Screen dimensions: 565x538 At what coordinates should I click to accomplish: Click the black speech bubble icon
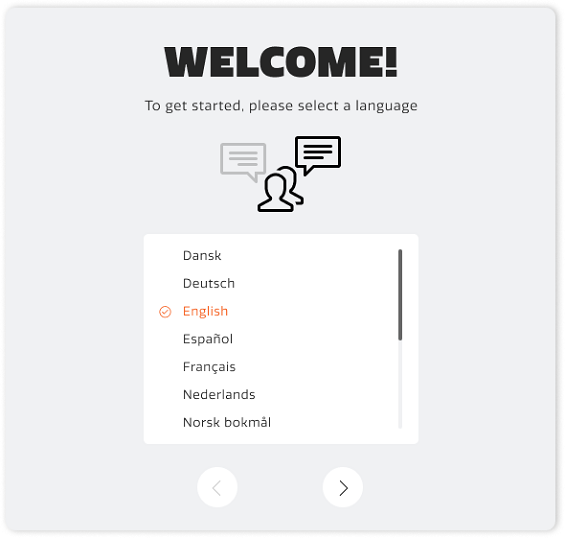point(318,155)
